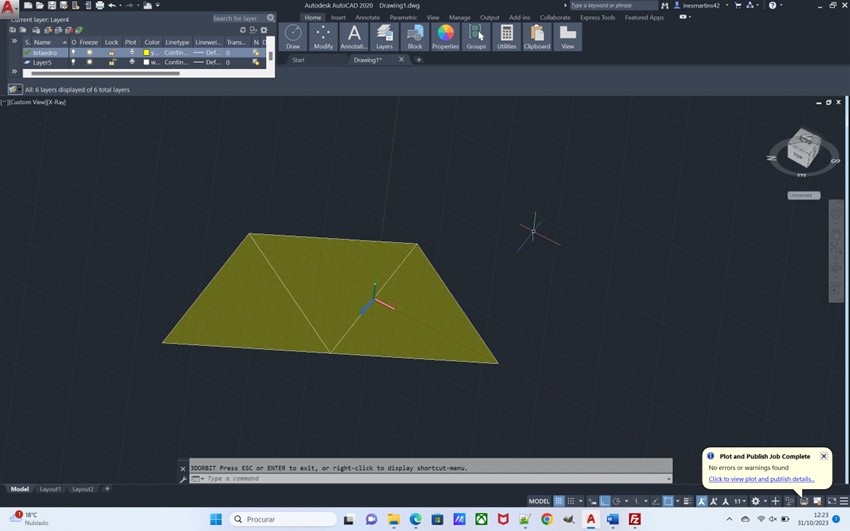The height and width of the screenshot is (531, 850).
Task: Click the Undo arrow icon
Action: (x=112, y=5)
